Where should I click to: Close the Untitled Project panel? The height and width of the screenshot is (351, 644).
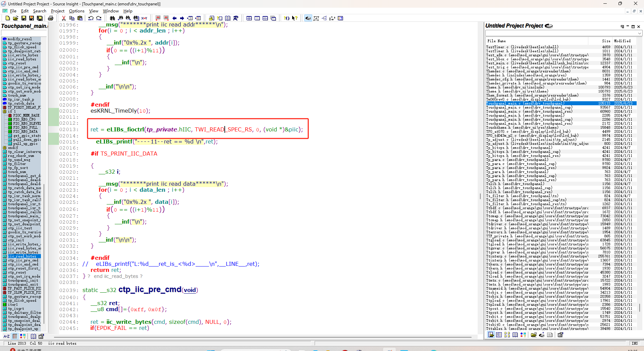click(x=639, y=26)
